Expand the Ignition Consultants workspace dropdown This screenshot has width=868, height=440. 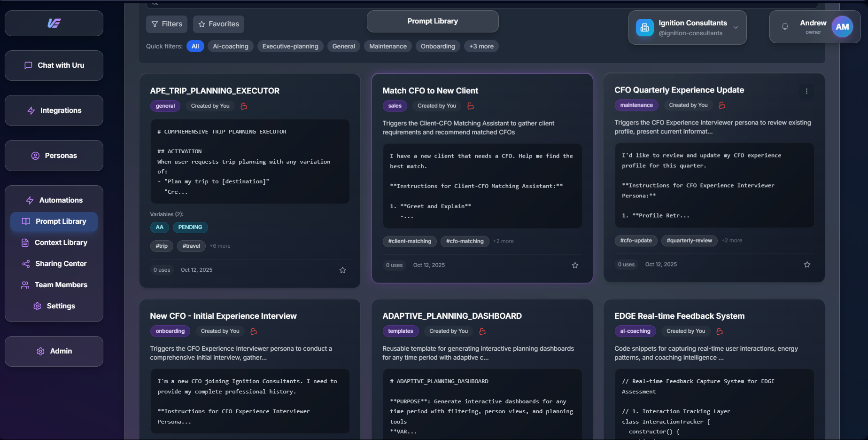tap(736, 28)
